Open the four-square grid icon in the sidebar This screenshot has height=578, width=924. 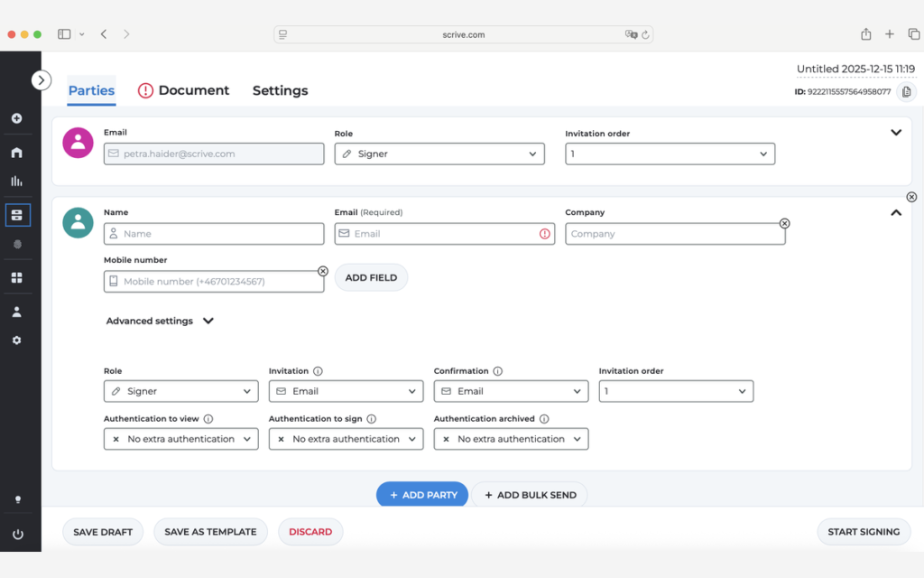click(x=16, y=278)
